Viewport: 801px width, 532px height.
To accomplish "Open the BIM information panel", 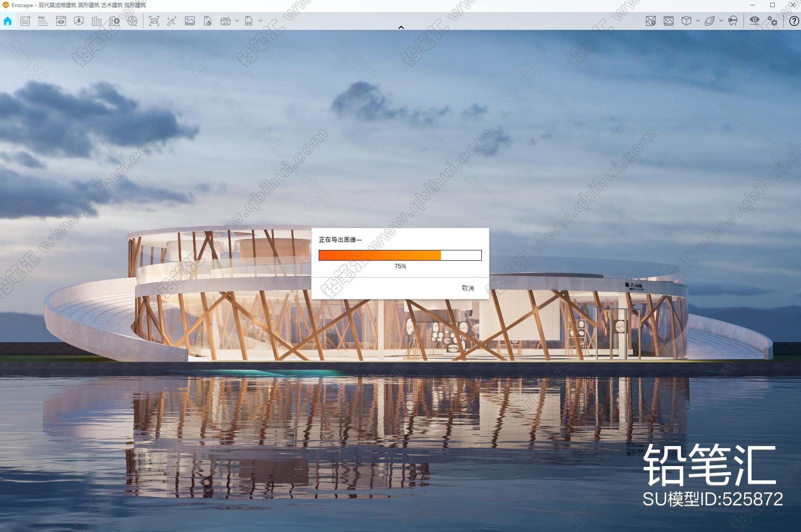I will pyautogui.click(x=43, y=21).
